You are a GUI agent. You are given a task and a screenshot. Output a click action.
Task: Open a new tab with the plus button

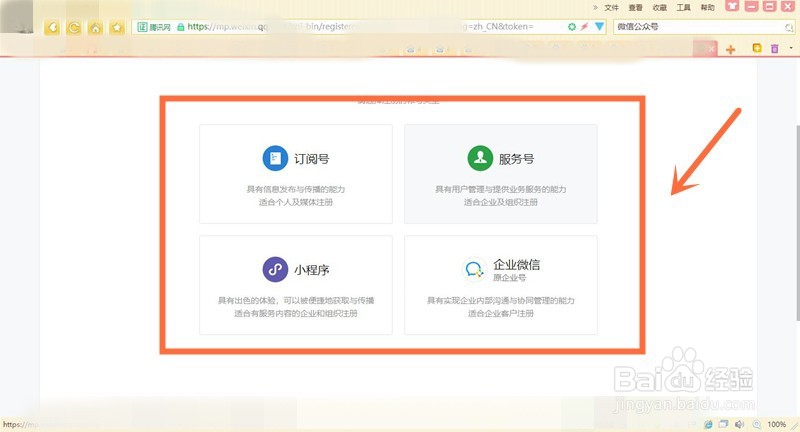731,49
